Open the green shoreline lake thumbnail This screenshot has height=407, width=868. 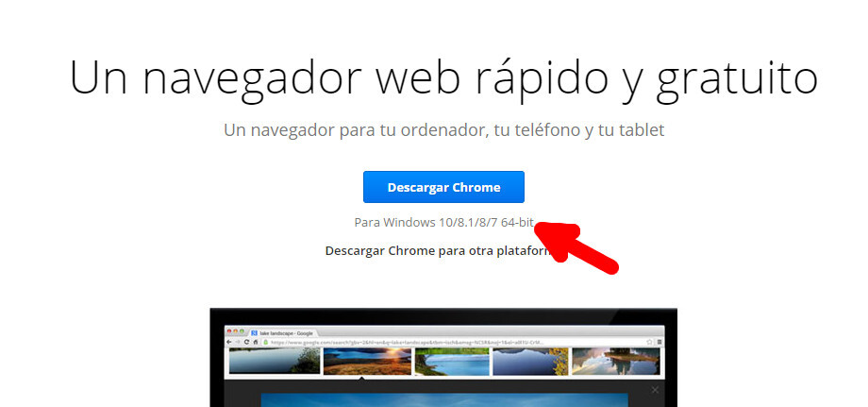(x=452, y=362)
